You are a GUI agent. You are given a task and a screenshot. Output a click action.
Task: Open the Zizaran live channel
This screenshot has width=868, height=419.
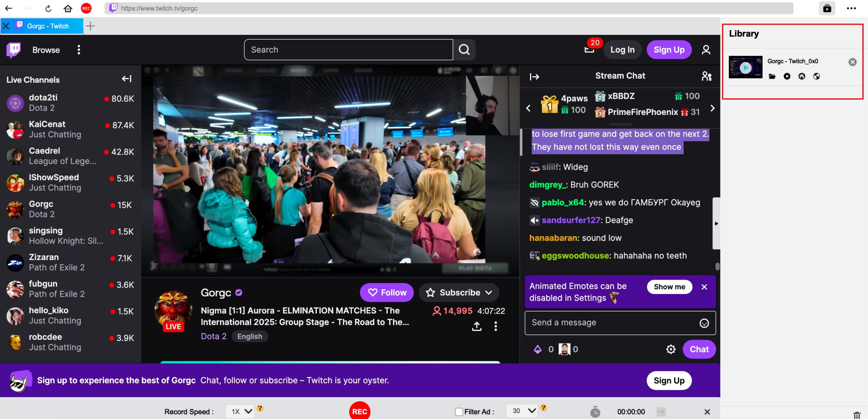click(x=71, y=262)
